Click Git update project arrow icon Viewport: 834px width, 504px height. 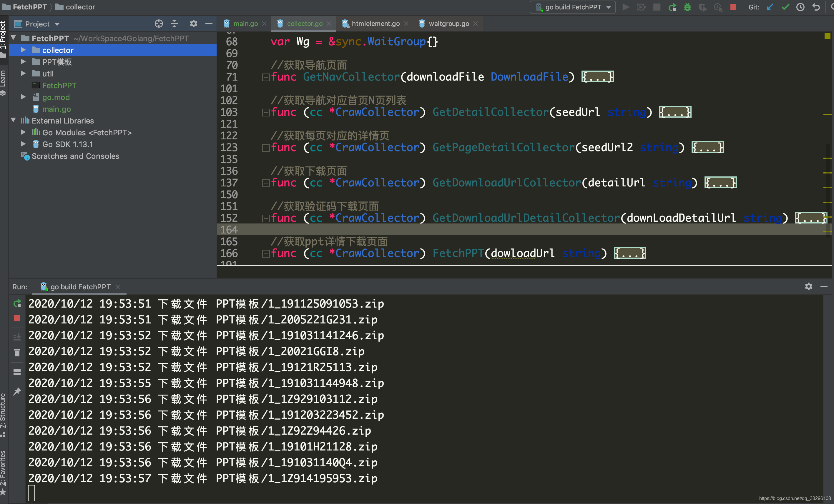pos(770,7)
